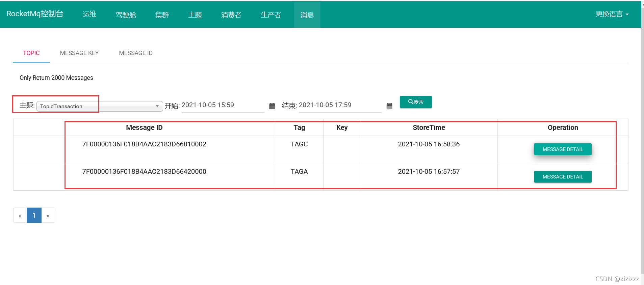Go to previous page with « button
Image resolution: width=644 pixels, height=285 pixels.
click(x=20, y=215)
